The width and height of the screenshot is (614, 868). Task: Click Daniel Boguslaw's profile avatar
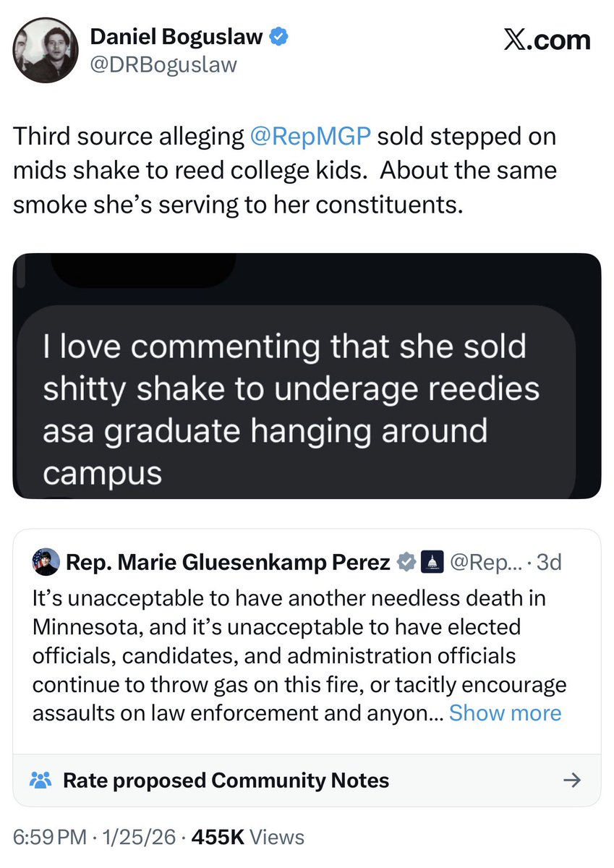point(45,48)
